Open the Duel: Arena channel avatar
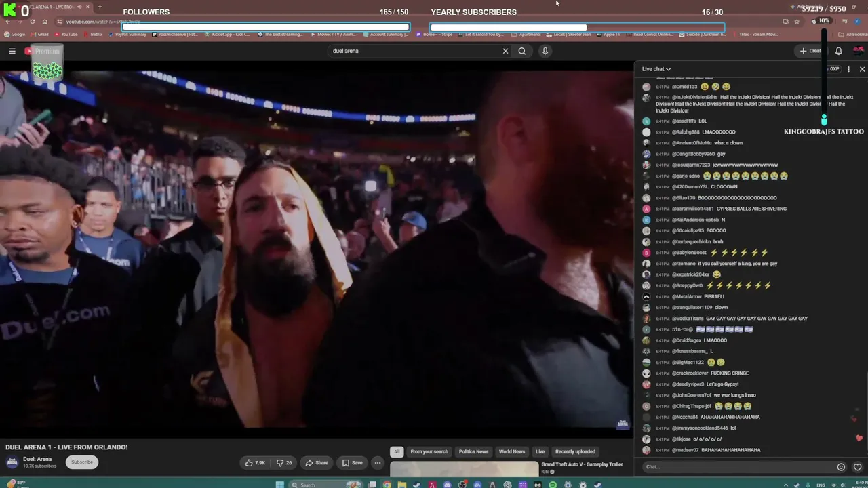868x488 pixels. pos(12,462)
